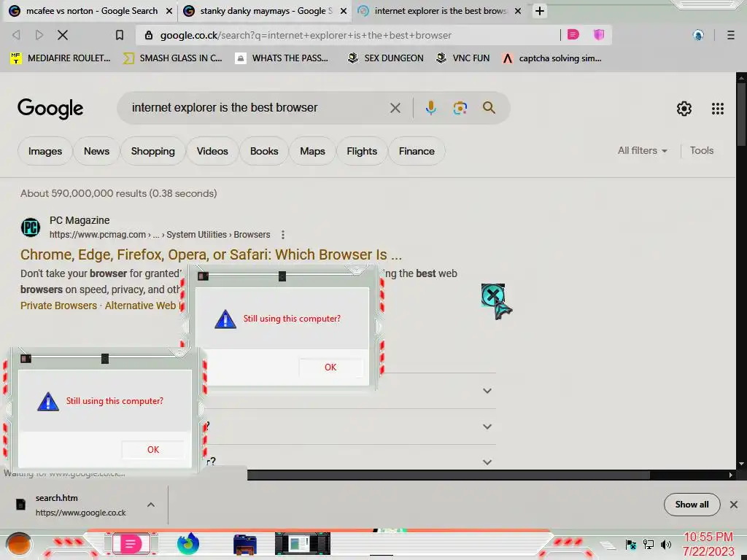Open Chrome, Edge, Firefox, Opera result title

click(211, 254)
